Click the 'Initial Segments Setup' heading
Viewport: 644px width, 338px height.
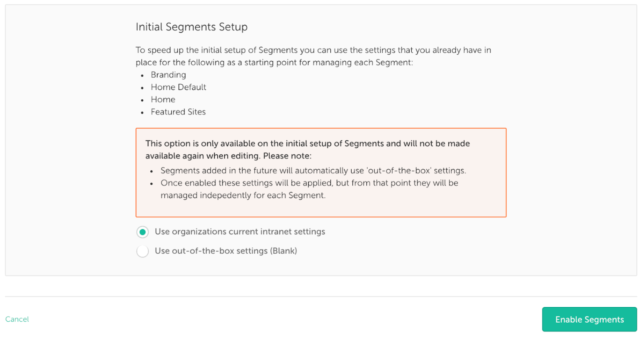tap(192, 27)
